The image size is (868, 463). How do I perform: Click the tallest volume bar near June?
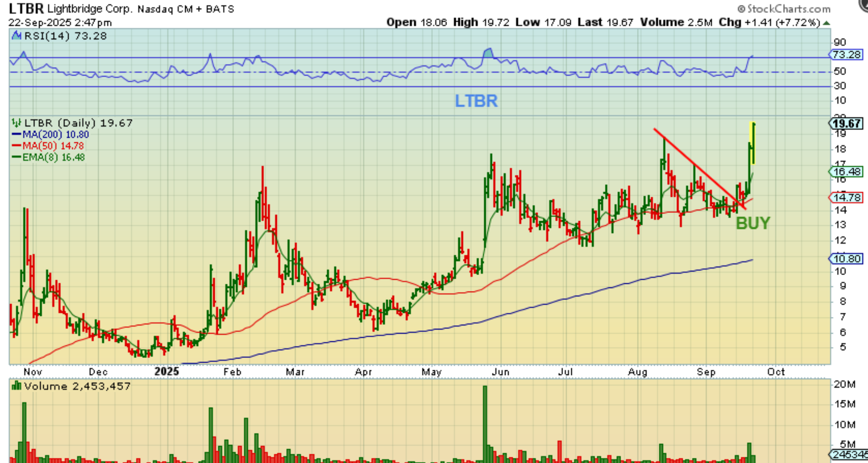pyautogui.click(x=485, y=424)
